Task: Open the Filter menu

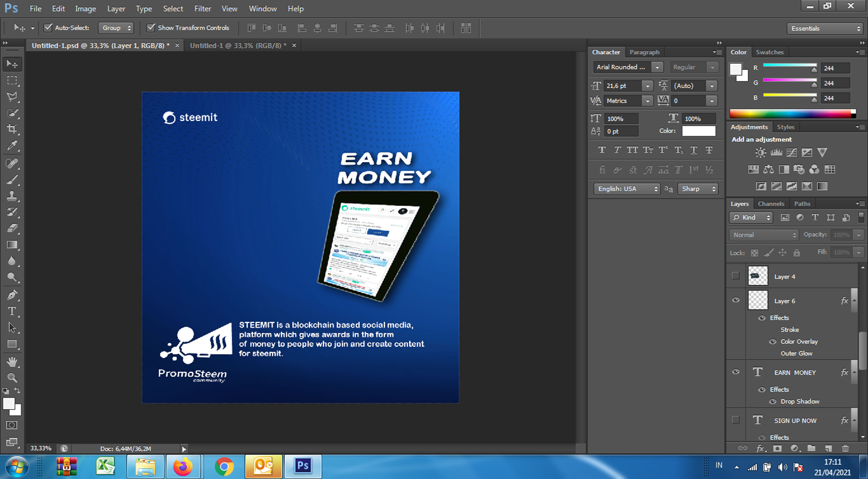Action: click(203, 9)
